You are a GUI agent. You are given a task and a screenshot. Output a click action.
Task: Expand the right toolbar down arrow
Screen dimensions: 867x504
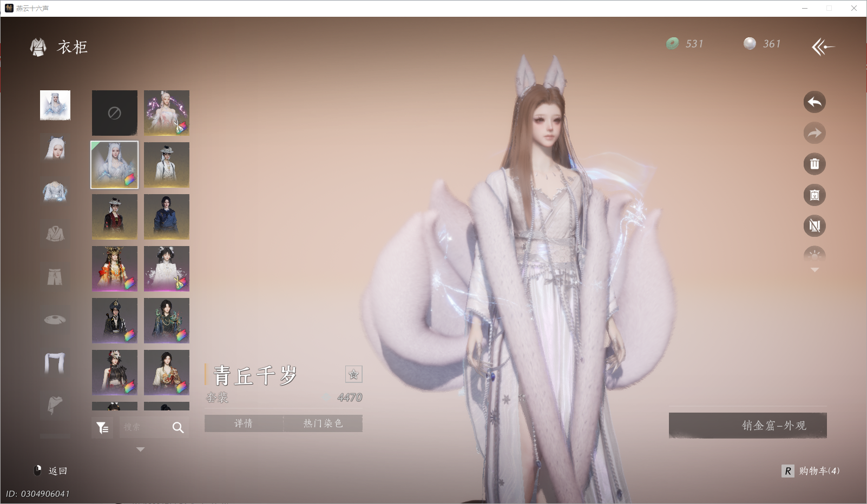[x=814, y=270]
